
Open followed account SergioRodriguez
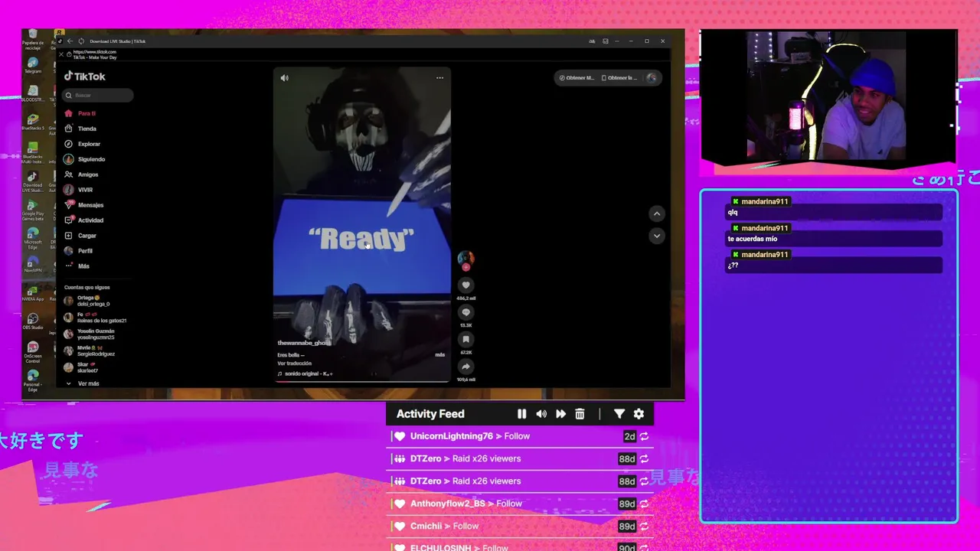(90, 351)
